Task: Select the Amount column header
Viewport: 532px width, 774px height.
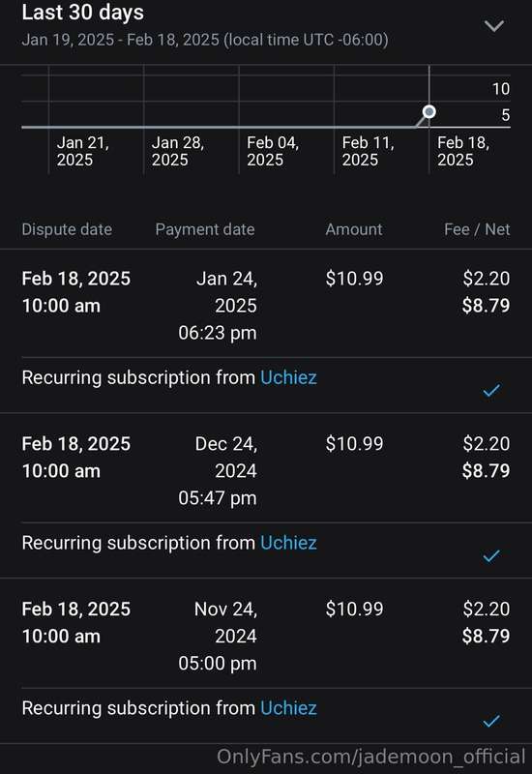Action: click(354, 229)
